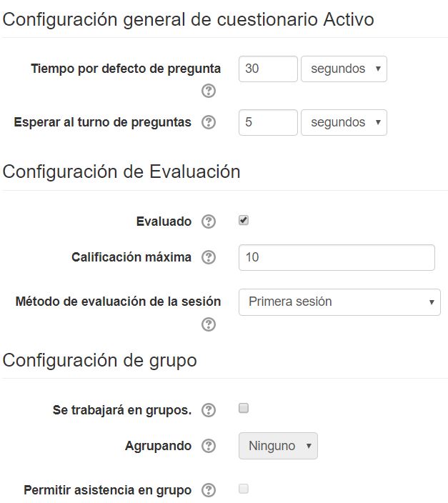Open the segundos dropdown for question time
The image size is (448, 503).
pos(344,69)
